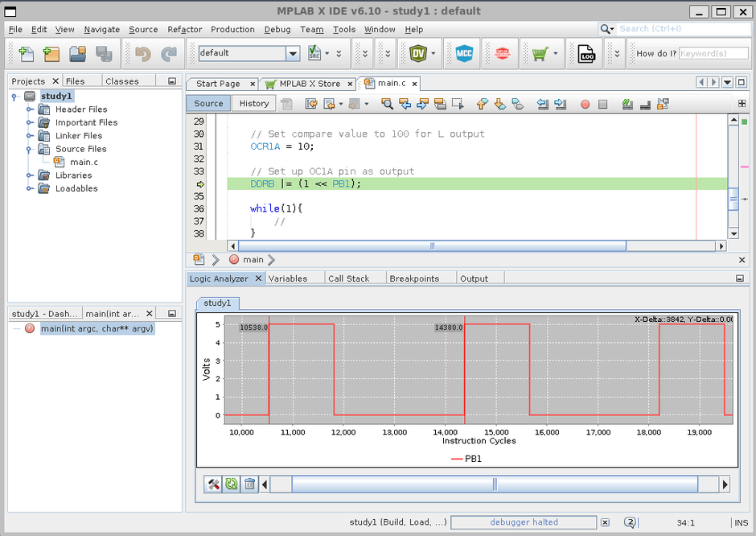
Task: Toggle the Source view button
Action: [208, 103]
